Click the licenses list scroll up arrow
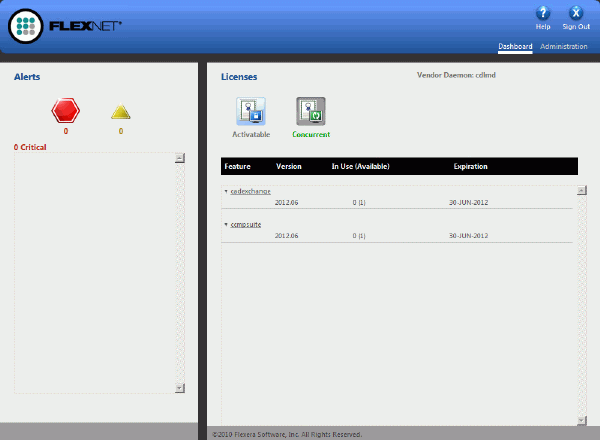This screenshot has width=600, height=440. [x=581, y=190]
